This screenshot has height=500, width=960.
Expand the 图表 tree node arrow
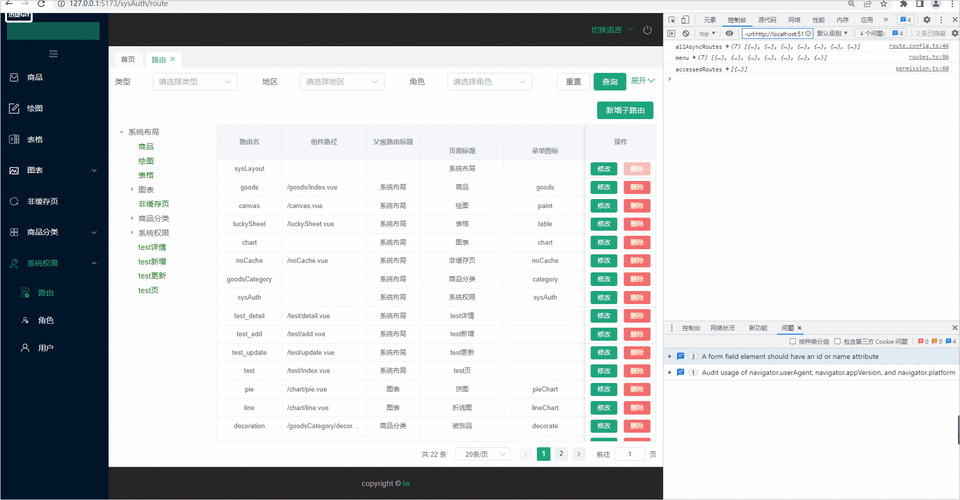pos(132,190)
